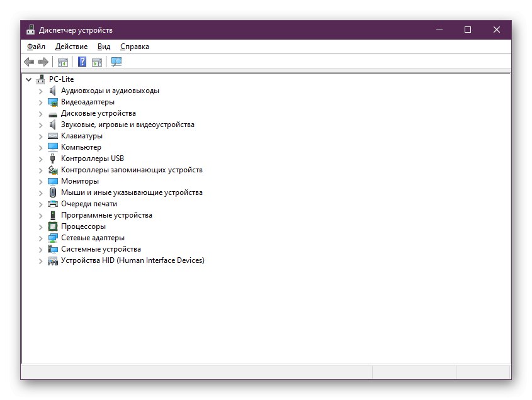Expand the Очереди печати chevron

(41, 204)
